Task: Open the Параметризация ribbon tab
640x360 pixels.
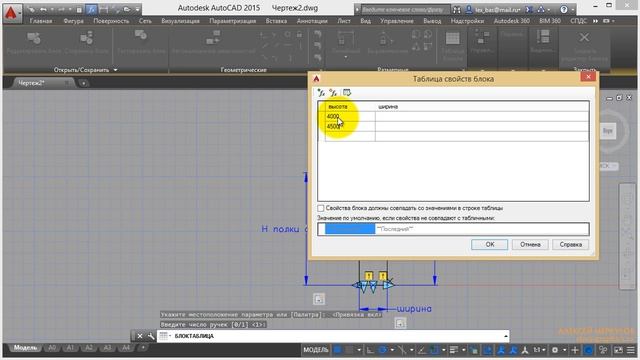Action: click(x=233, y=21)
